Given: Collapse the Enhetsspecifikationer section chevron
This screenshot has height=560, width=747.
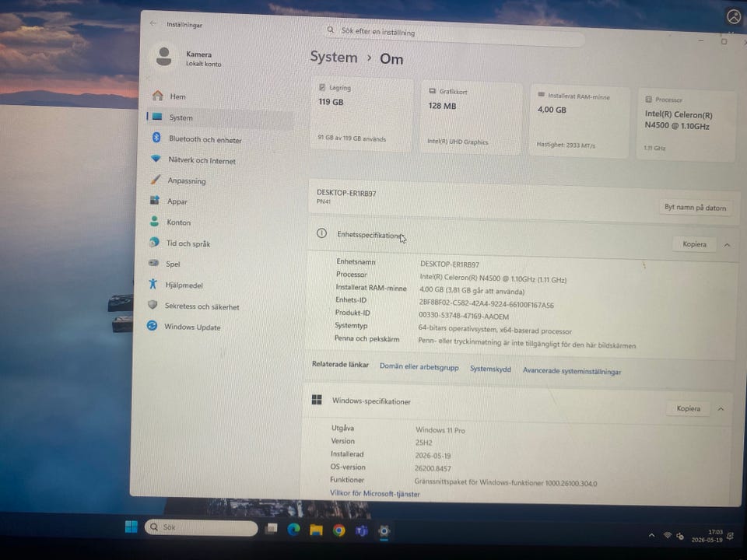Looking at the screenshot, I should 727,245.
